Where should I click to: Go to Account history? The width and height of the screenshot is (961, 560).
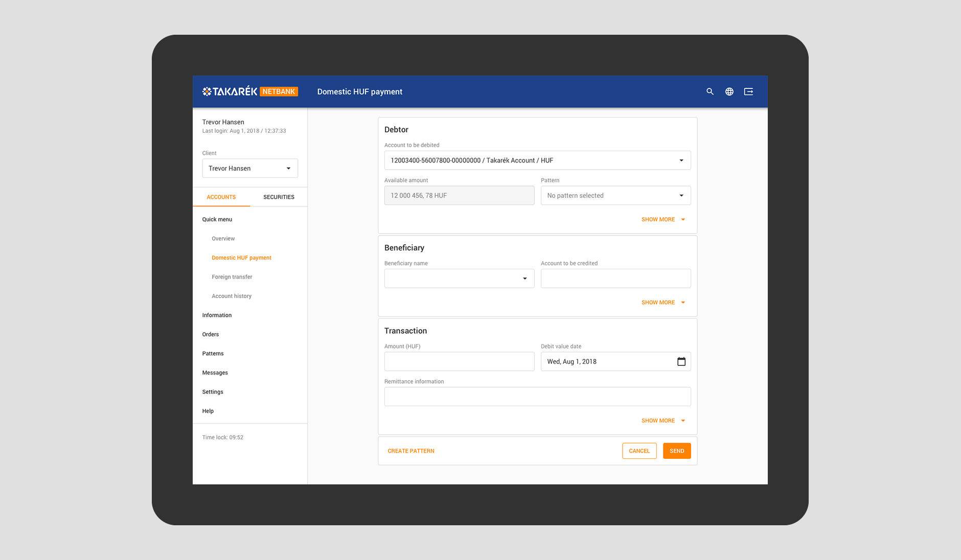tap(232, 296)
